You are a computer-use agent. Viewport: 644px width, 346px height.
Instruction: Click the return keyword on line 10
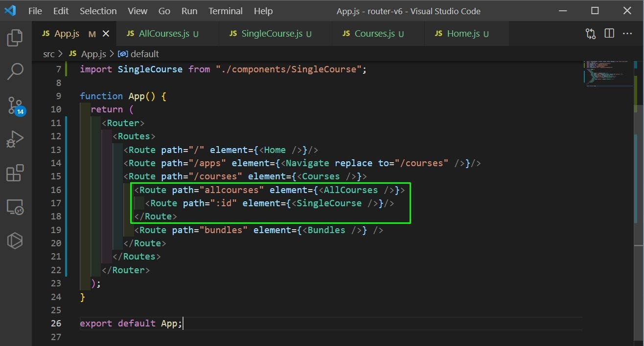(107, 109)
